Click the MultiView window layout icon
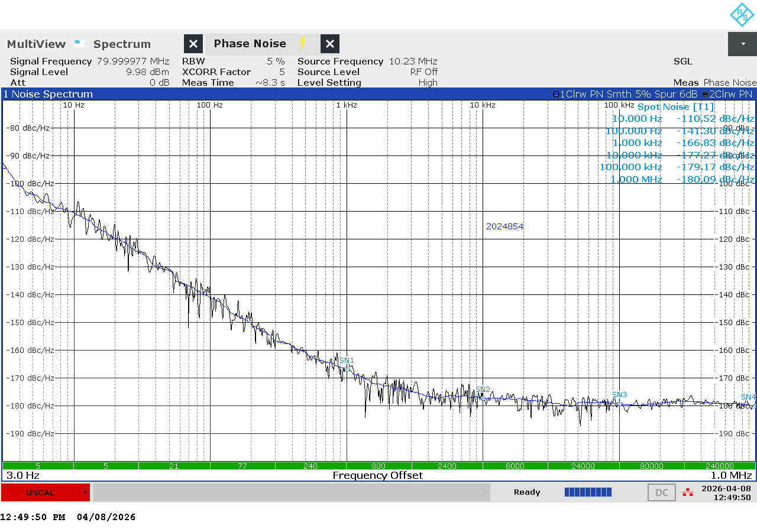 (80, 43)
